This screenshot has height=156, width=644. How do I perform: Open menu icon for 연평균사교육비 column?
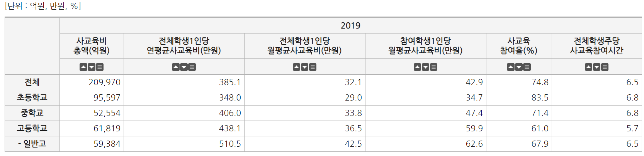click(192, 67)
